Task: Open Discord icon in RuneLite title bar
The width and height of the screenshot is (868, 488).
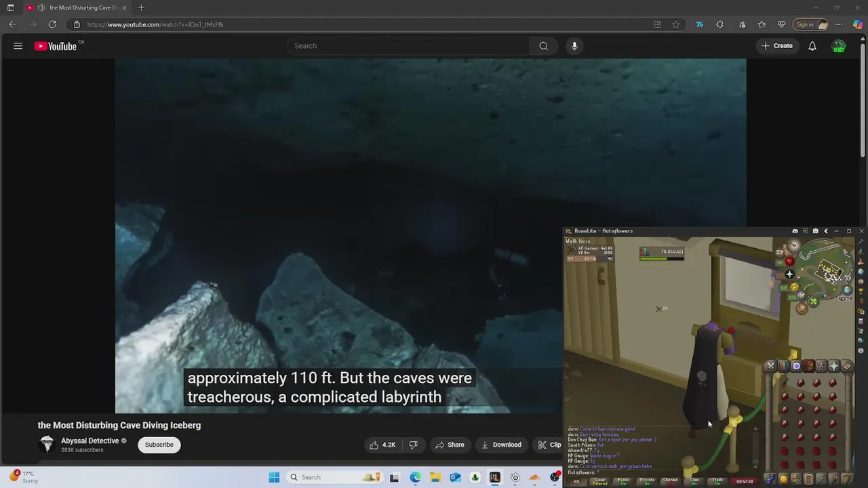Action: tap(795, 231)
